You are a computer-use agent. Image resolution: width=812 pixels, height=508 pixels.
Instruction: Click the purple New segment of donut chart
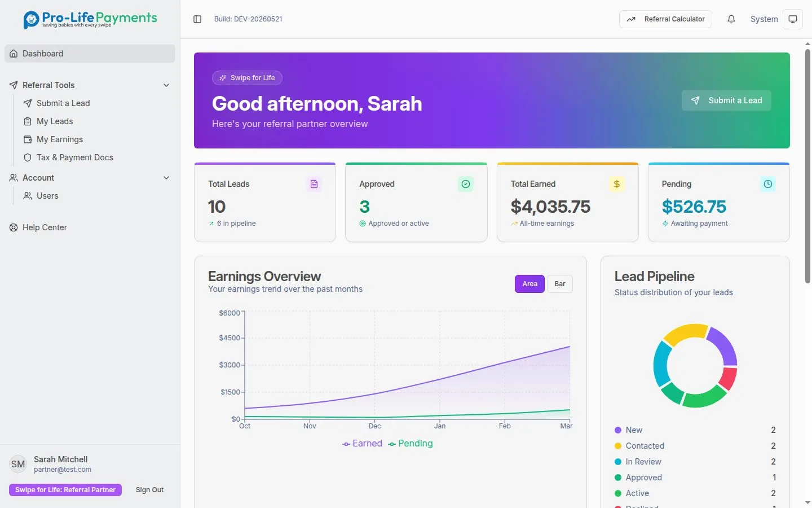[x=724, y=345]
